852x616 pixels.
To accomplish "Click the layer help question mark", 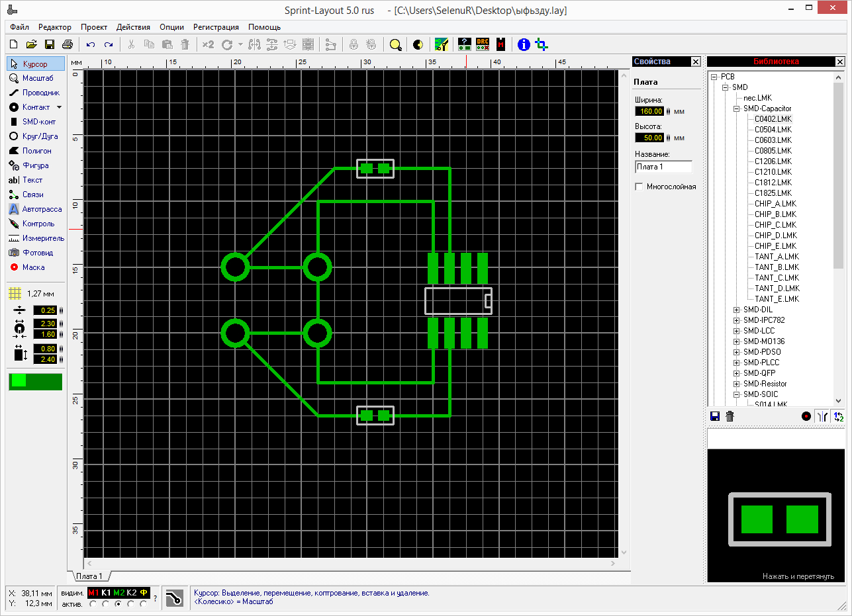I will click(156, 598).
